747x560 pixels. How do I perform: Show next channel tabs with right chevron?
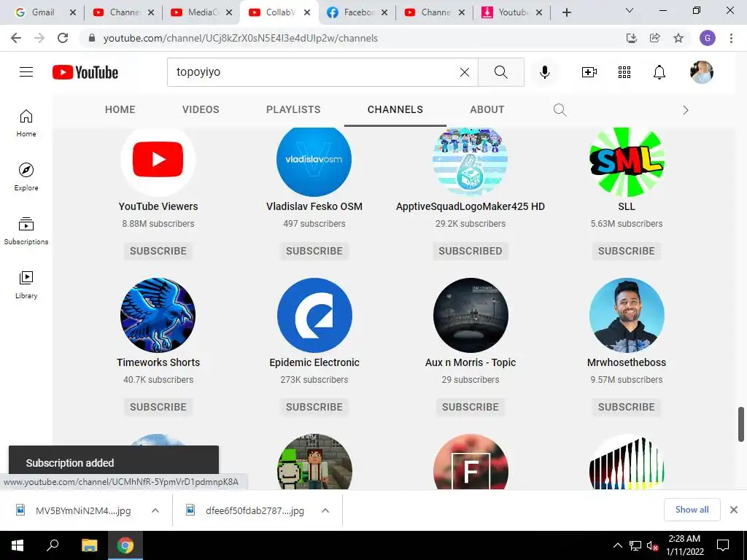(x=686, y=111)
